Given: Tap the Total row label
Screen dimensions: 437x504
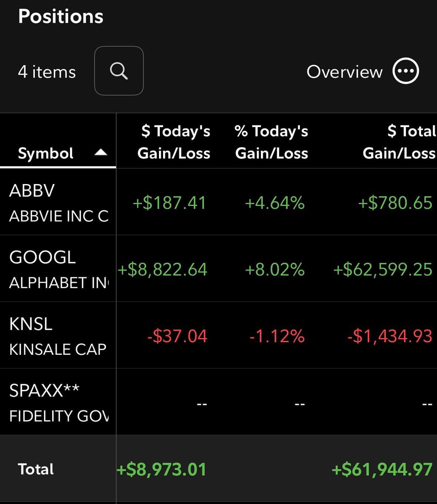Looking at the screenshot, I should click(x=36, y=469).
